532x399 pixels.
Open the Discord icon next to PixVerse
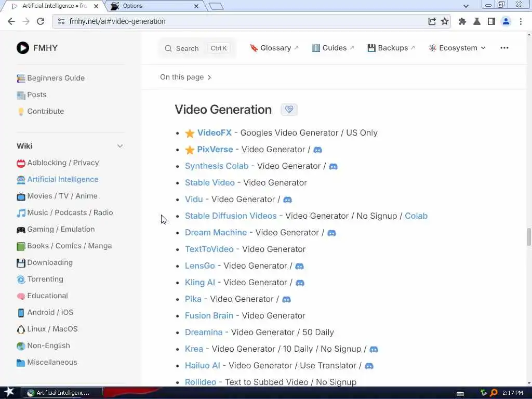click(317, 150)
